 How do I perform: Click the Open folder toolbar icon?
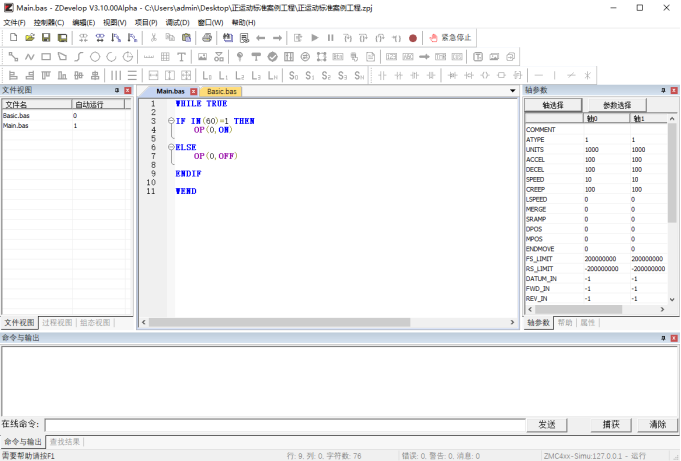click(30, 38)
